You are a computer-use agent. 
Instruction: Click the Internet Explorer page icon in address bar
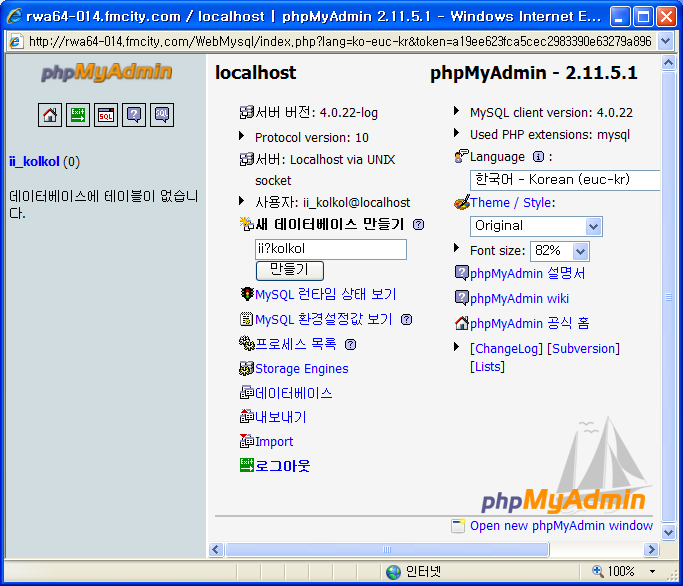click(16, 42)
